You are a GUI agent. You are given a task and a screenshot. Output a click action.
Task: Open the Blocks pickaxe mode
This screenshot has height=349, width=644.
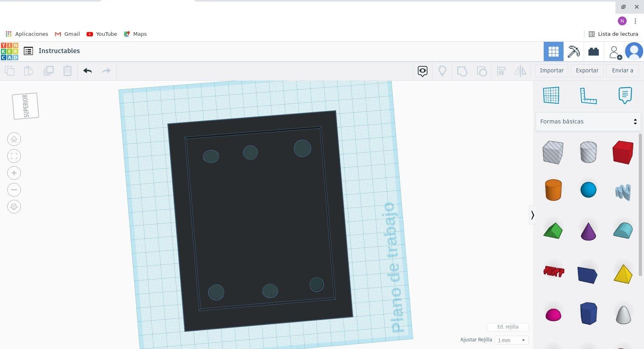click(x=574, y=51)
